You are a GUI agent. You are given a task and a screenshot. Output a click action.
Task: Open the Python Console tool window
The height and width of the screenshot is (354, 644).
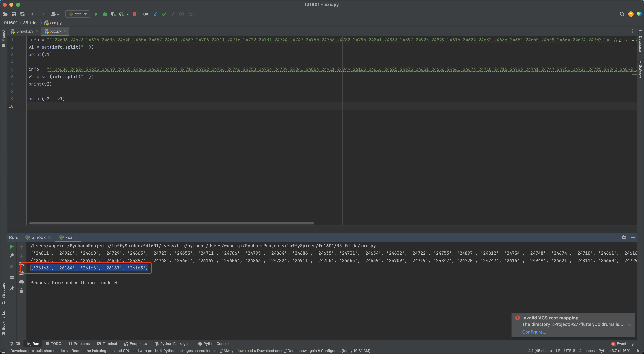[214, 344]
